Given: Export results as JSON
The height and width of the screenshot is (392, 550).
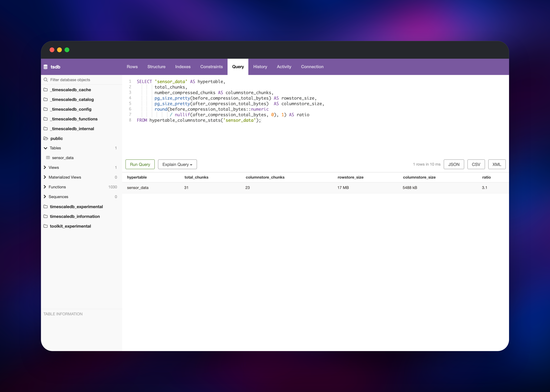Looking at the screenshot, I should coord(454,164).
